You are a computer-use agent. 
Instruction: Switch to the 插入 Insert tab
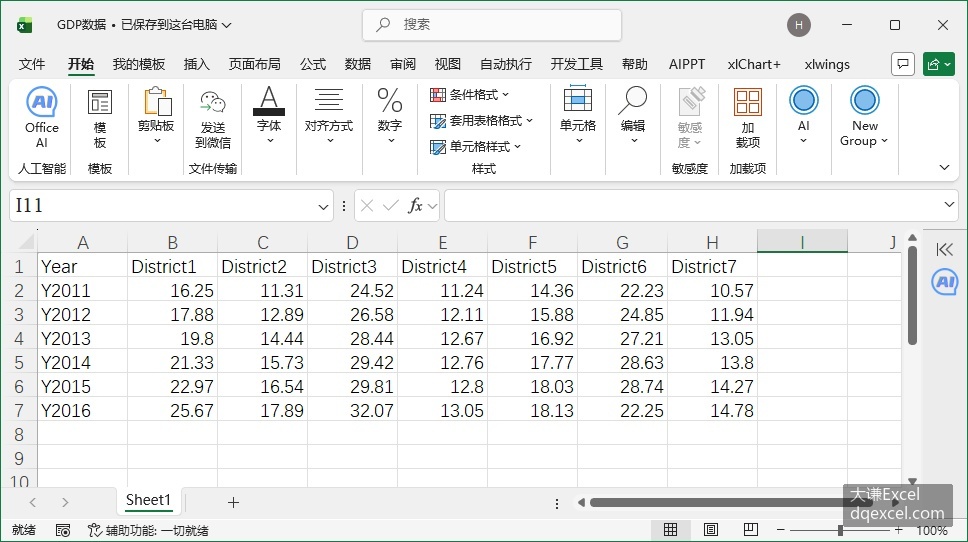click(x=196, y=64)
